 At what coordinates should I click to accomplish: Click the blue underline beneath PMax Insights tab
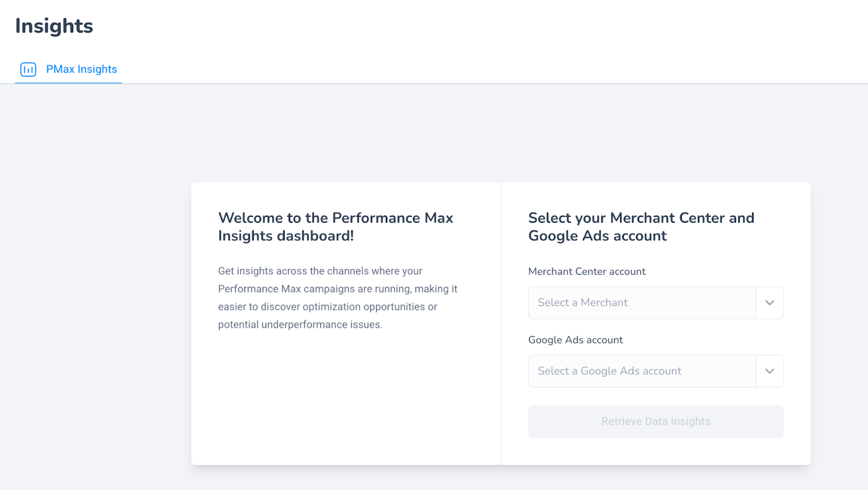pos(68,83)
